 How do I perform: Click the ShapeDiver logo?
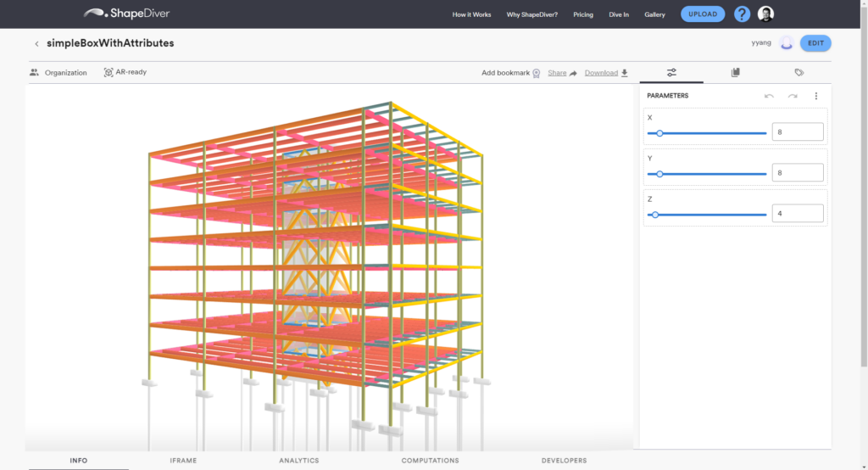click(126, 14)
